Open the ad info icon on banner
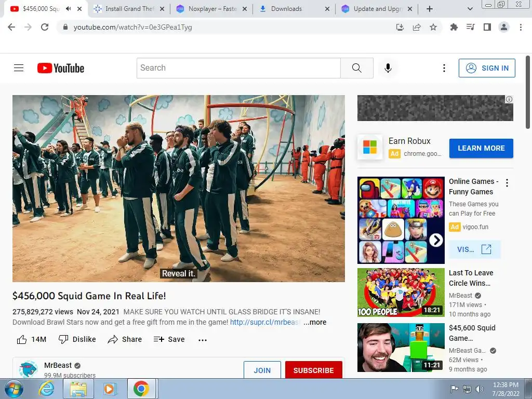The height and width of the screenshot is (399, 532). 509,99
